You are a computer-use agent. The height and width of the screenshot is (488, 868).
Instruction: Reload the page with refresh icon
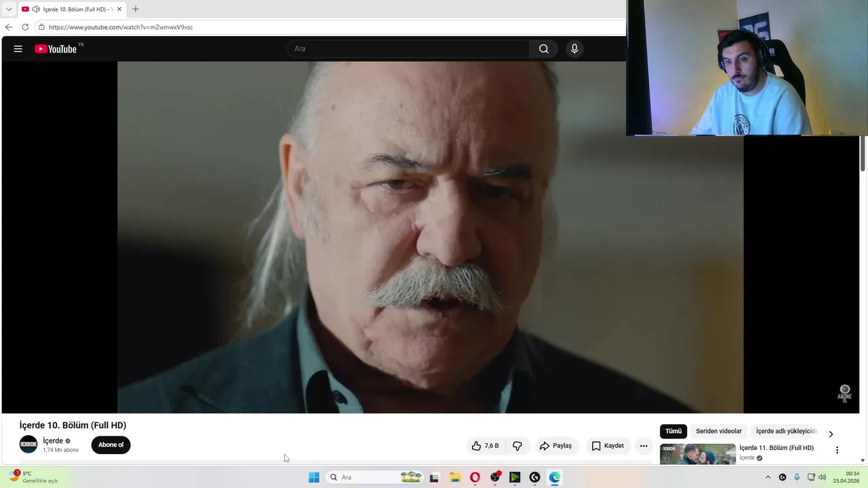[x=25, y=27]
